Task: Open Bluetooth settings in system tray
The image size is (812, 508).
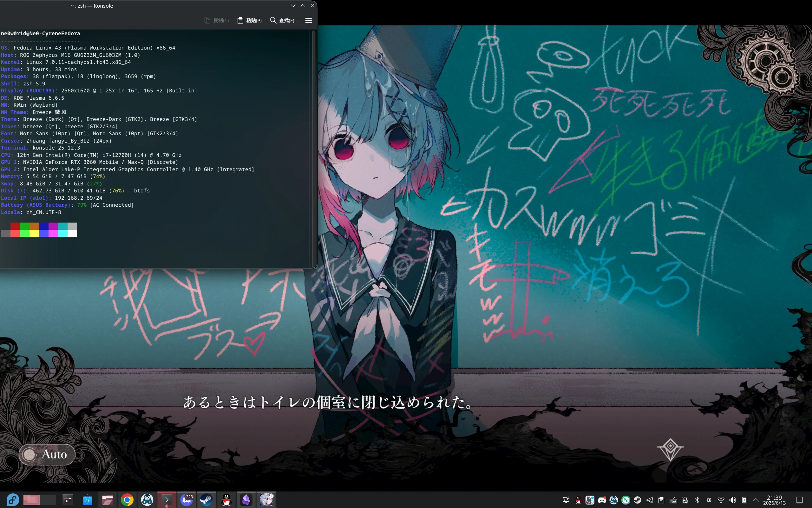Action: (x=697, y=500)
